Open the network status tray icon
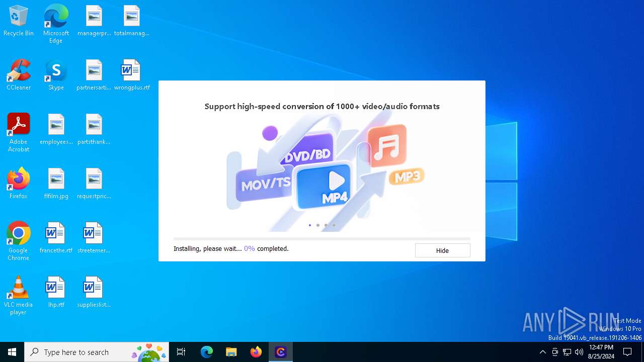The image size is (644, 362). point(567,352)
